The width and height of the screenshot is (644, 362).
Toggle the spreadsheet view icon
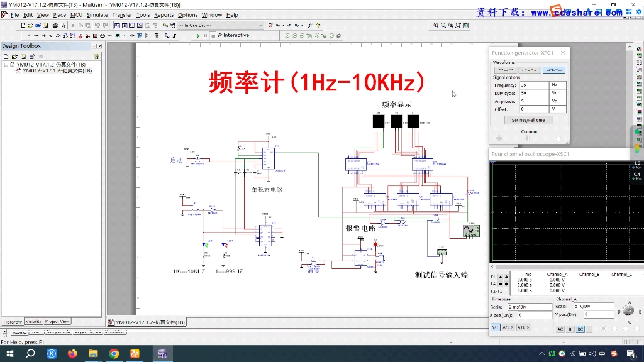pyautogui.click(x=125, y=25)
